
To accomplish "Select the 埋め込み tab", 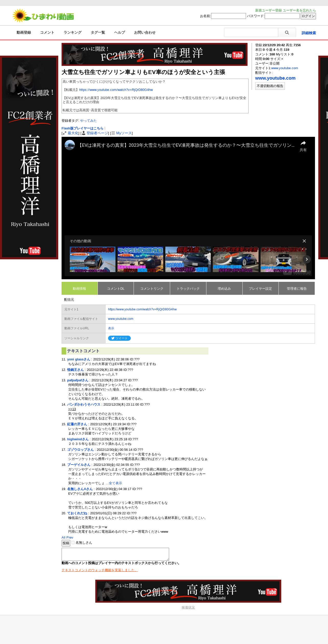I will coord(224,288).
